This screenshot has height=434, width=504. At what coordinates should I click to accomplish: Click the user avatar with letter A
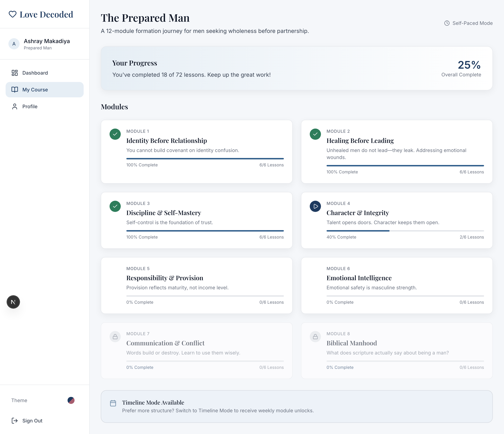coord(14,44)
